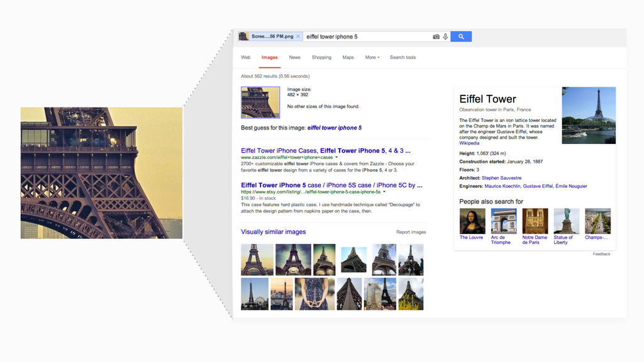The height and width of the screenshot is (362, 644).
Task: Click The Louvre text link
Action: pos(471,238)
